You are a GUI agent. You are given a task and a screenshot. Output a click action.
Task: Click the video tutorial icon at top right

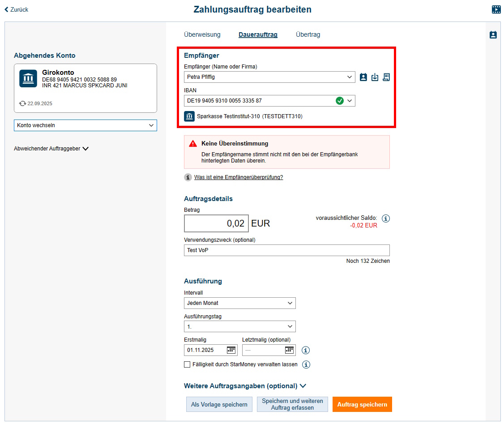[496, 9]
